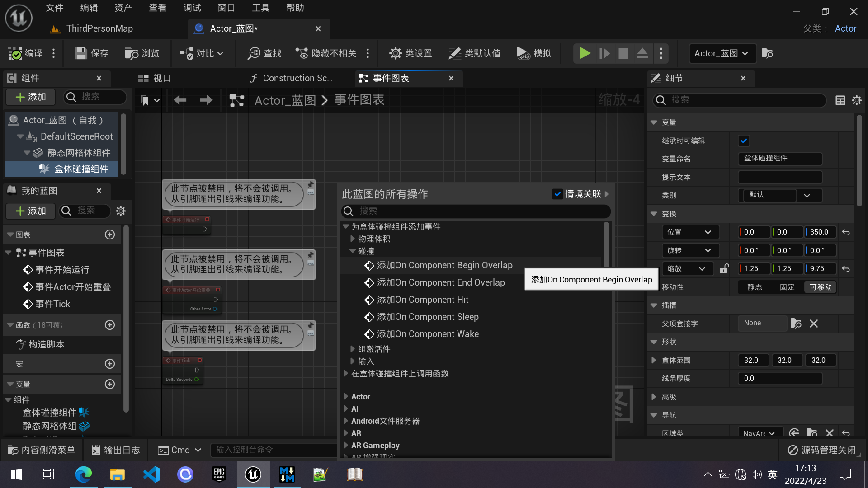Collapse the 碰撞 events category
Screen dimensions: 868x488
[x=353, y=251]
